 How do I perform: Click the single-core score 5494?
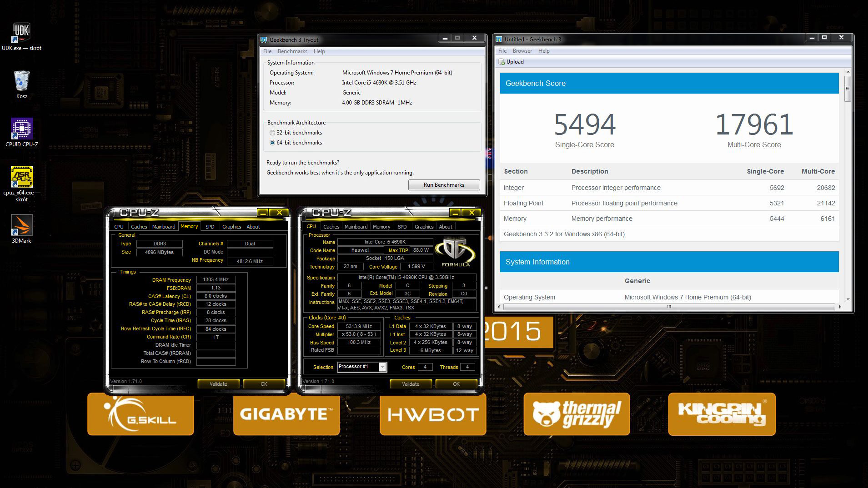tap(585, 124)
